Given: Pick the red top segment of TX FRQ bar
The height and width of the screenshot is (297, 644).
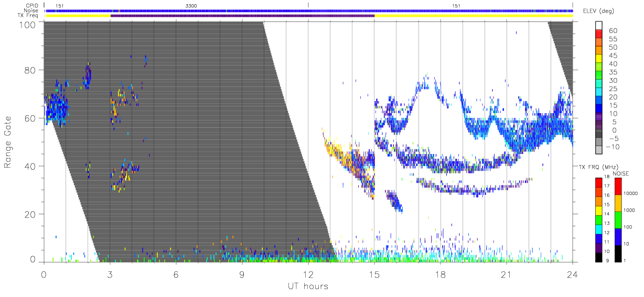Looking at the screenshot, I should pos(598,183).
